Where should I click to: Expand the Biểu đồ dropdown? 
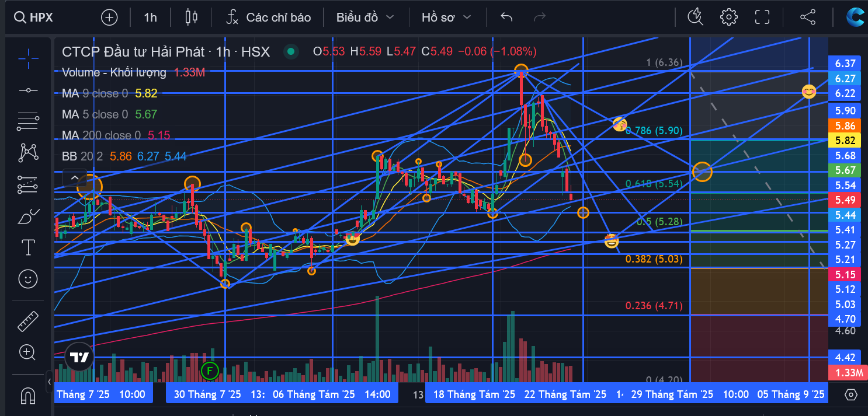click(x=365, y=18)
